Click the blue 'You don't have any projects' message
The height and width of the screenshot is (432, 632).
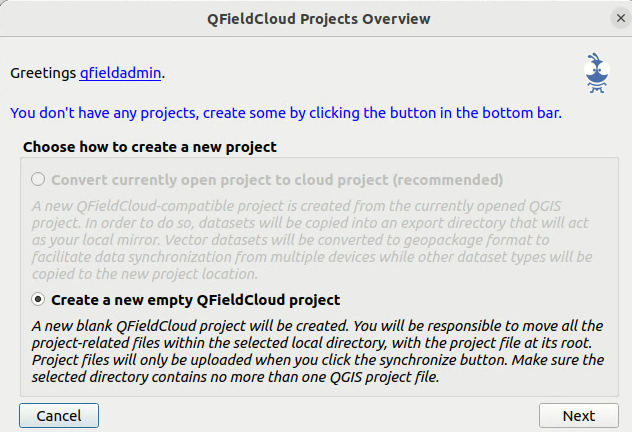[286, 113]
